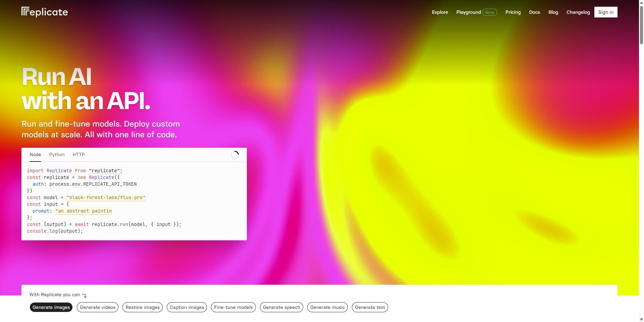Open the Changelog page
Viewport: 644px width, 322px height.
click(578, 12)
